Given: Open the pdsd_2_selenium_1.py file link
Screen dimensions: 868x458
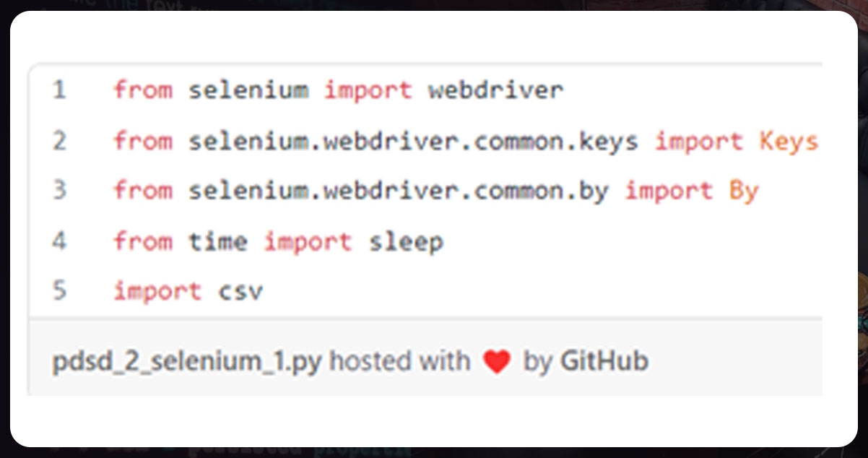Looking at the screenshot, I should pos(187,361).
